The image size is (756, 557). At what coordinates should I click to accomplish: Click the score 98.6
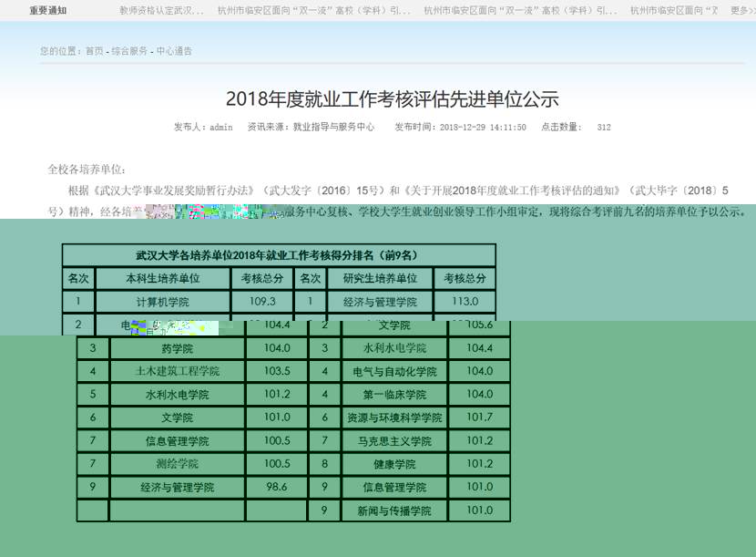pos(277,487)
